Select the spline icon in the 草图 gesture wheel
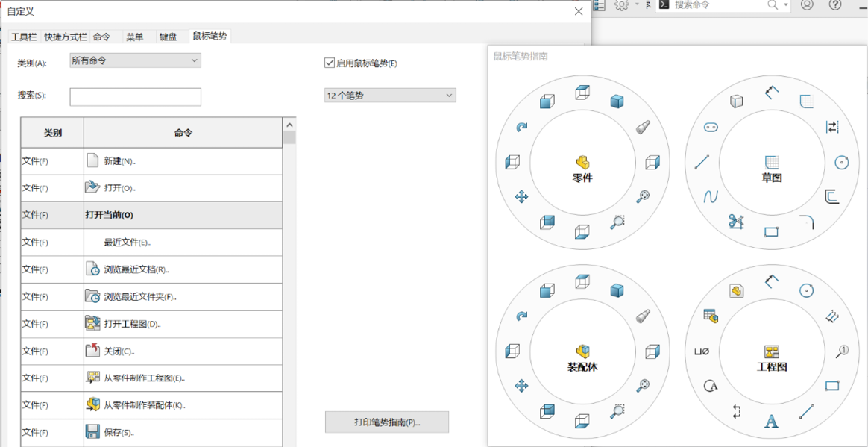Screen dimensions: 868x447 point(711,197)
